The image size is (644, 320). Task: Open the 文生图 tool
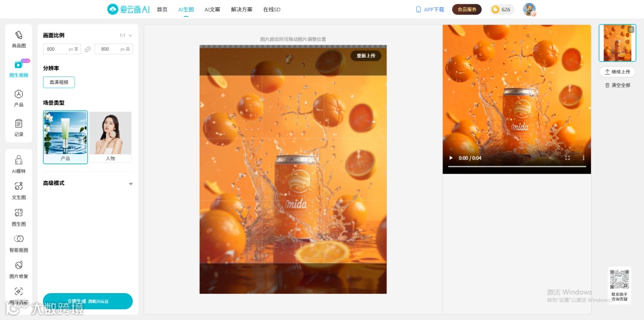[x=18, y=191]
